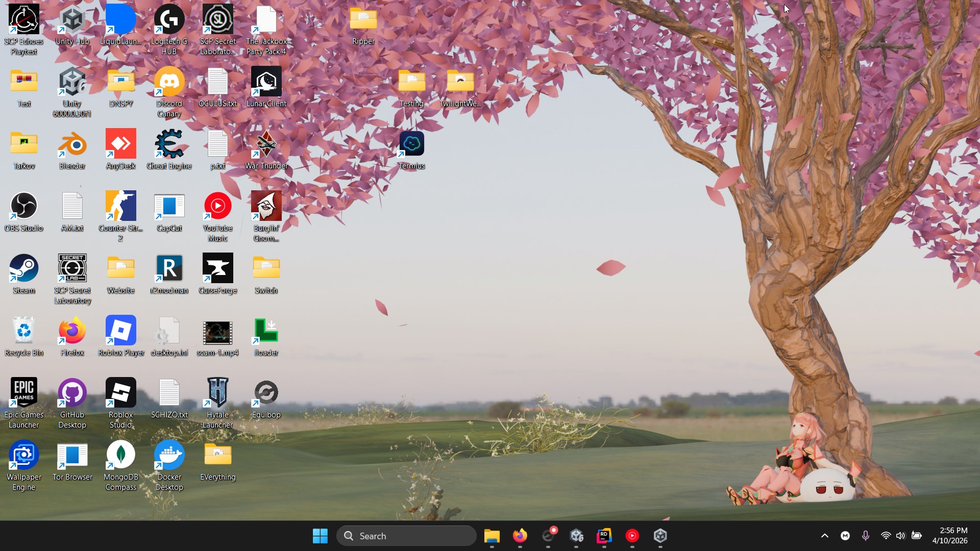This screenshot has width=980, height=551.
Task: Launch Equibop from the desktop
Action: tap(266, 399)
